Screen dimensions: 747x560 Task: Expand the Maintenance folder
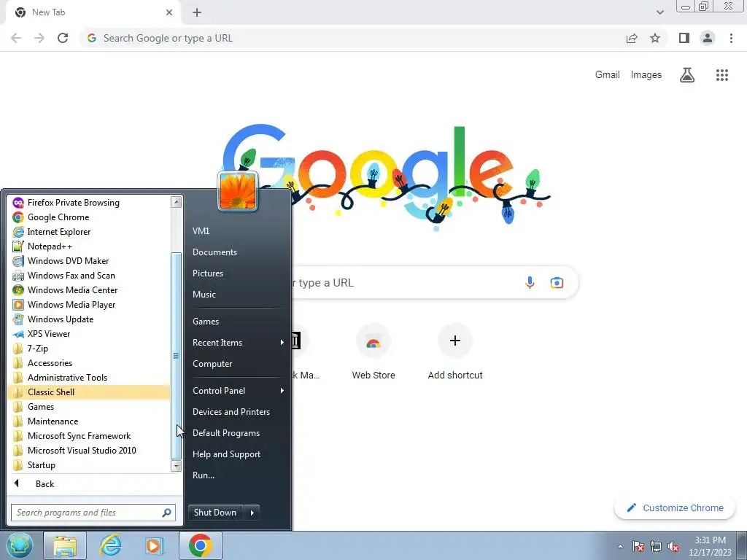point(88,421)
